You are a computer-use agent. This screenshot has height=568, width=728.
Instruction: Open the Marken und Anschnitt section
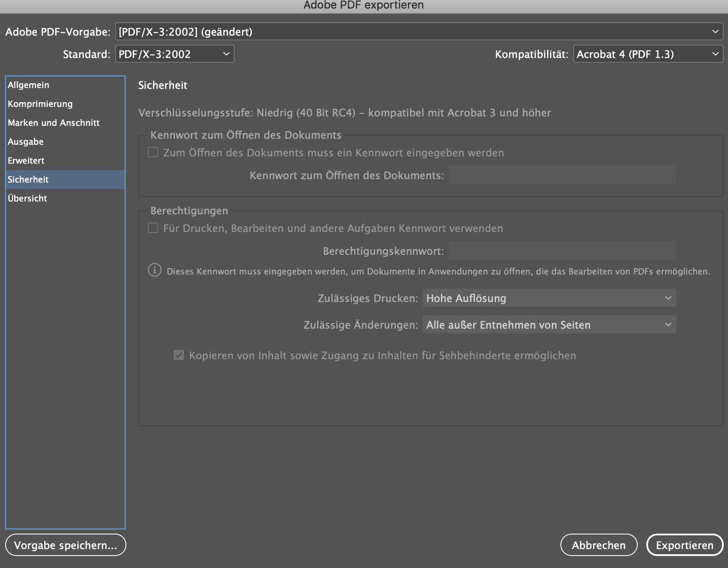65,123
